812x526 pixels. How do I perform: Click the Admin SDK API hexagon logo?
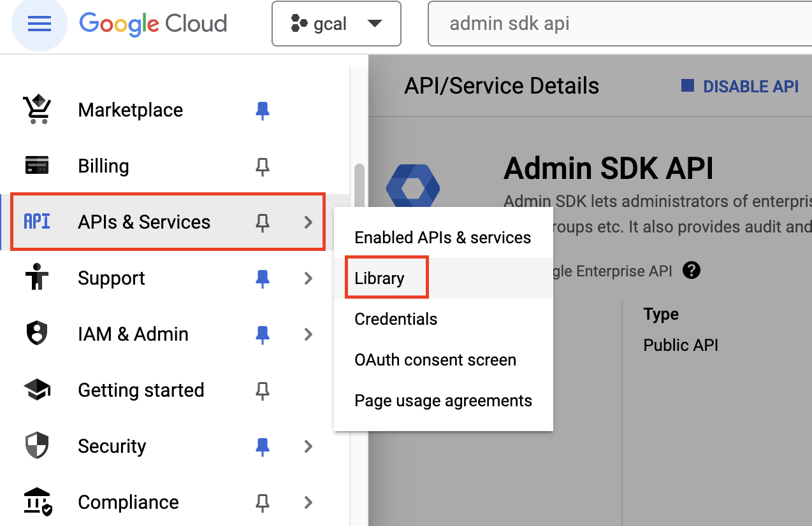[x=413, y=185]
